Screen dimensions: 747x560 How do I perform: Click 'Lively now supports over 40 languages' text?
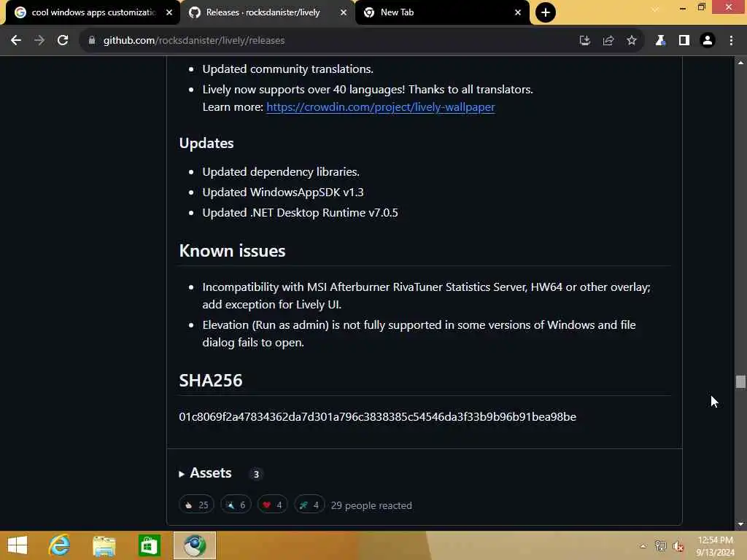click(368, 89)
